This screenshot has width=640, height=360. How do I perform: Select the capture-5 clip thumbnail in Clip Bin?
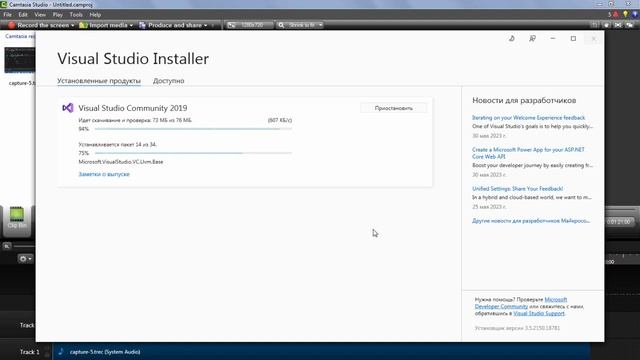[20, 60]
